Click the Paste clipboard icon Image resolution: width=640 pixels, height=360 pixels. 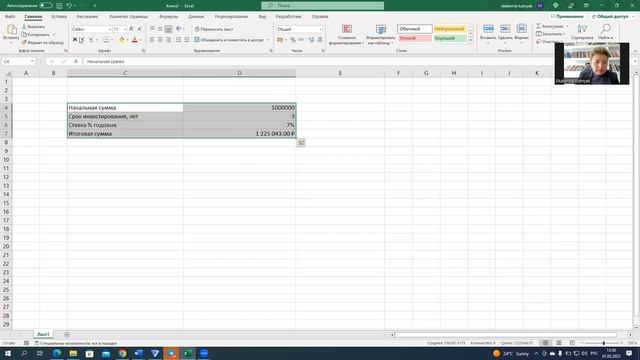pos(11,30)
